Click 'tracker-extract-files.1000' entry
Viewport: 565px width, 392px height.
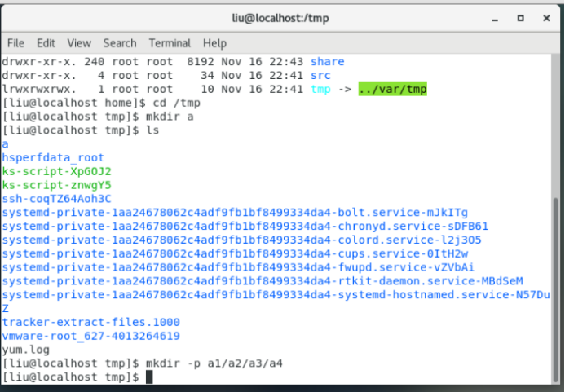(x=90, y=322)
